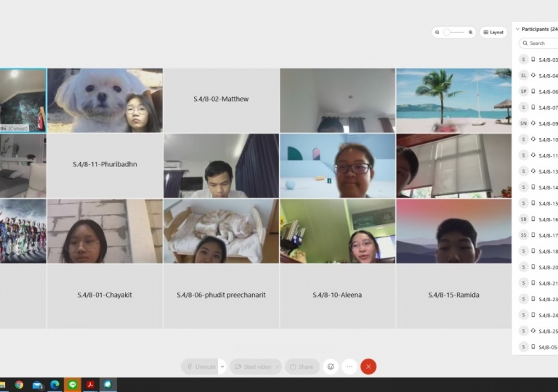Screen dimensions: 558x392
Task: Switch to Webex from the taskbar
Action: click(x=108, y=385)
